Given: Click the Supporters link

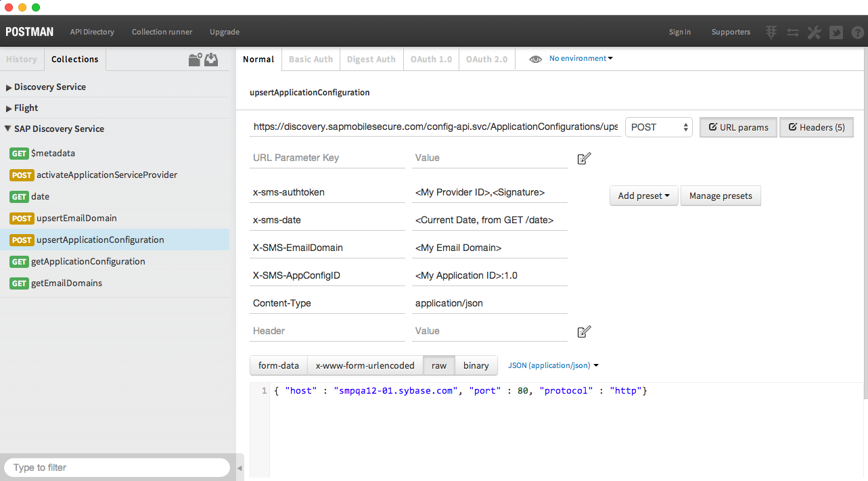Looking at the screenshot, I should click(731, 32).
